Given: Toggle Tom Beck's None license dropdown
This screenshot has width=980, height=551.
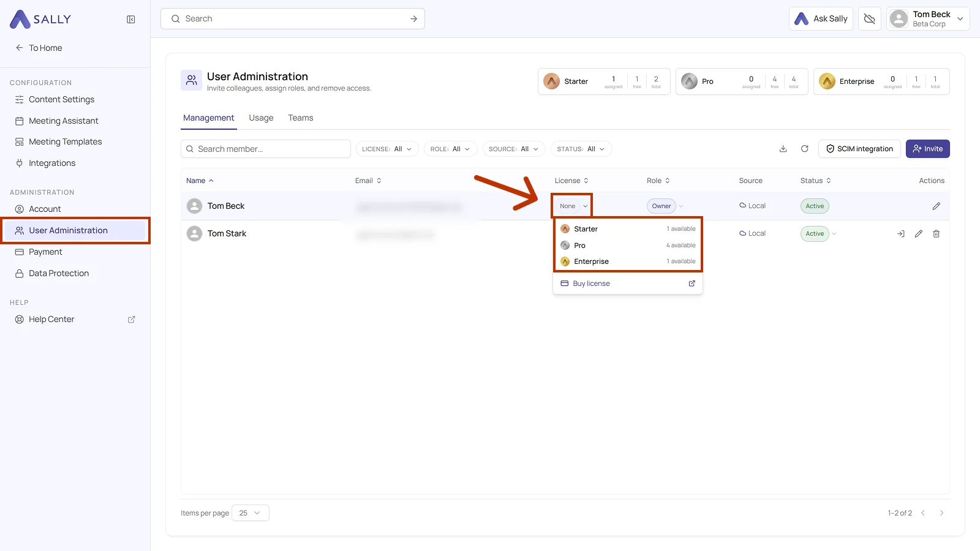Looking at the screenshot, I should click(x=572, y=206).
